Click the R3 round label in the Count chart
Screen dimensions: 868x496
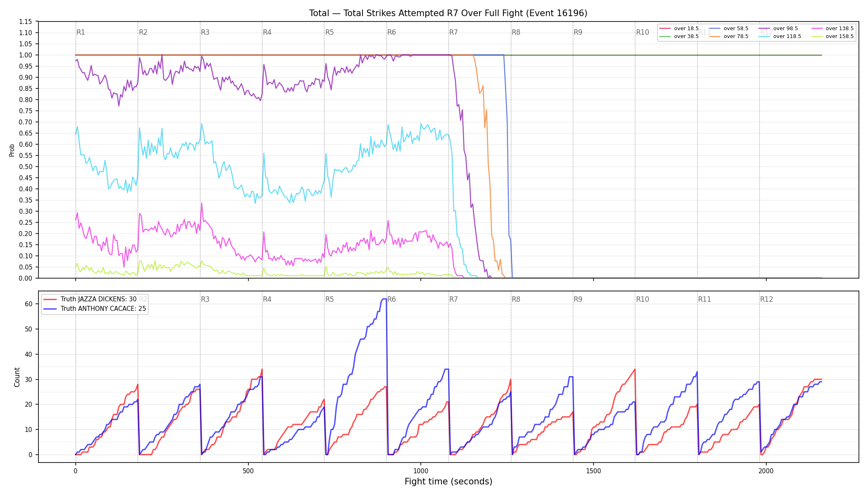pos(205,299)
